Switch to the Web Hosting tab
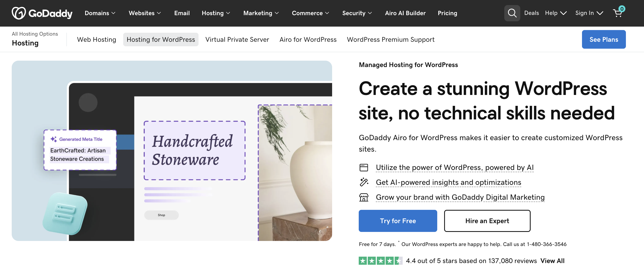The width and height of the screenshot is (644, 275). click(97, 39)
